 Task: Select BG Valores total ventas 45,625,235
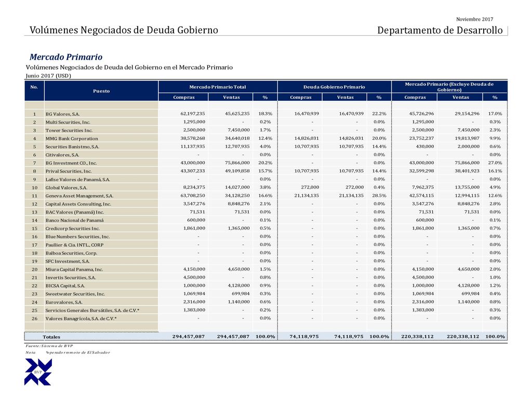pyautogui.click(x=237, y=114)
